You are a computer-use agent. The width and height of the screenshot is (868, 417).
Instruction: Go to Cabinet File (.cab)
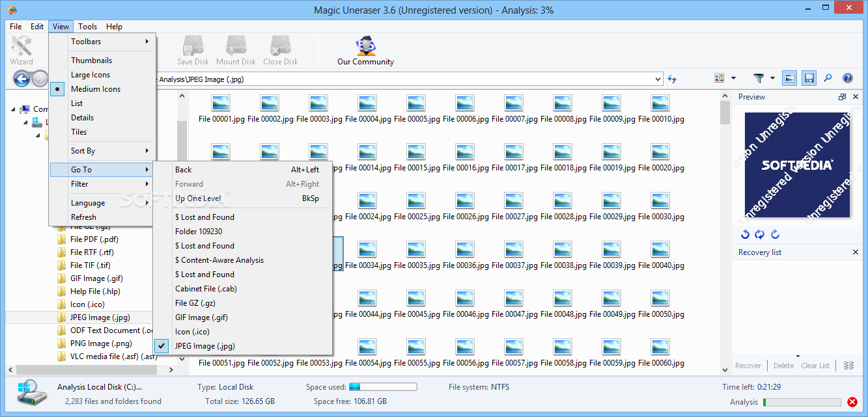click(x=242, y=289)
